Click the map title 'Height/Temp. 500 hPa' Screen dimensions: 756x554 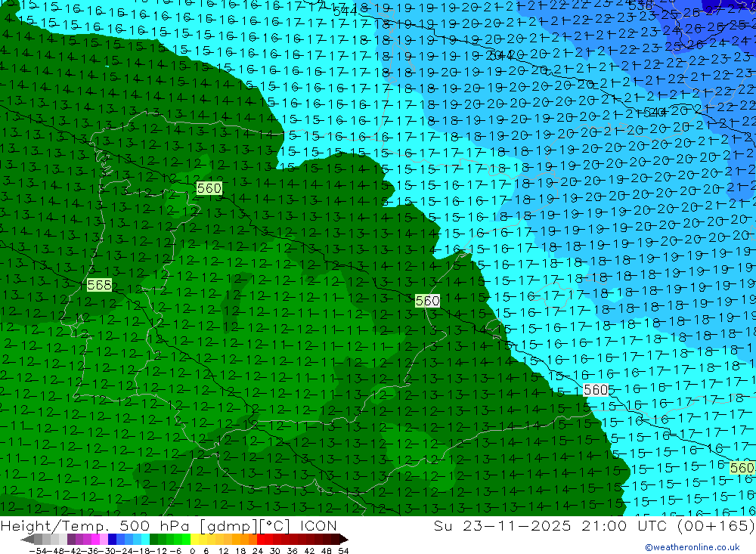pos(94,525)
